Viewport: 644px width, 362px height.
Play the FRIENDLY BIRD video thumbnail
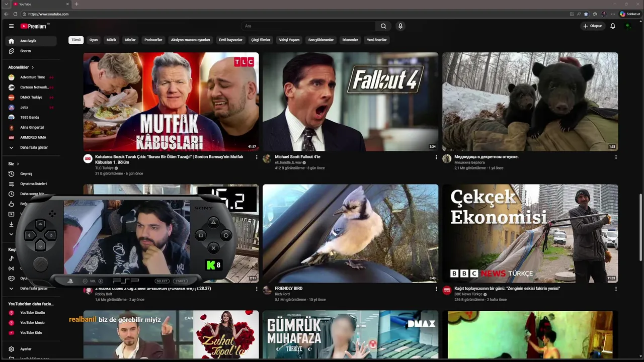click(350, 233)
